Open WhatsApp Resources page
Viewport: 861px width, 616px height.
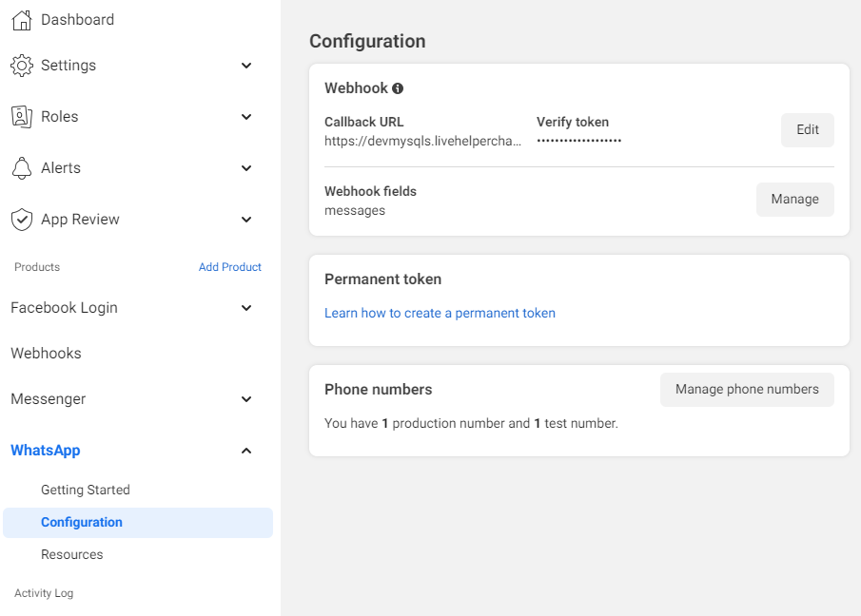point(72,554)
